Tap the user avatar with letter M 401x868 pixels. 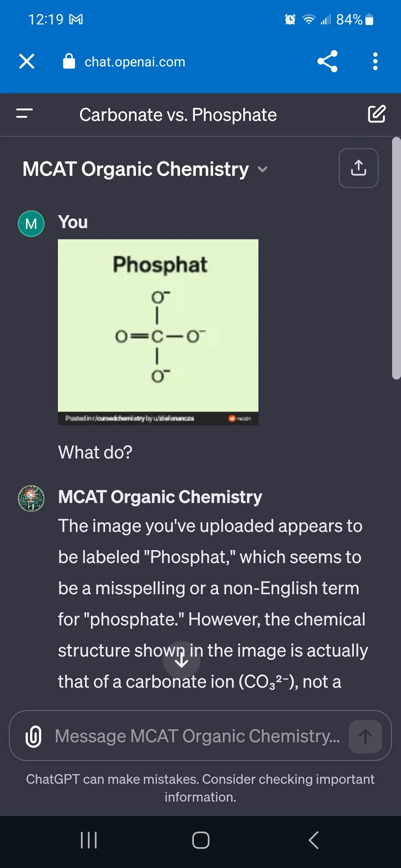click(31, 223)
